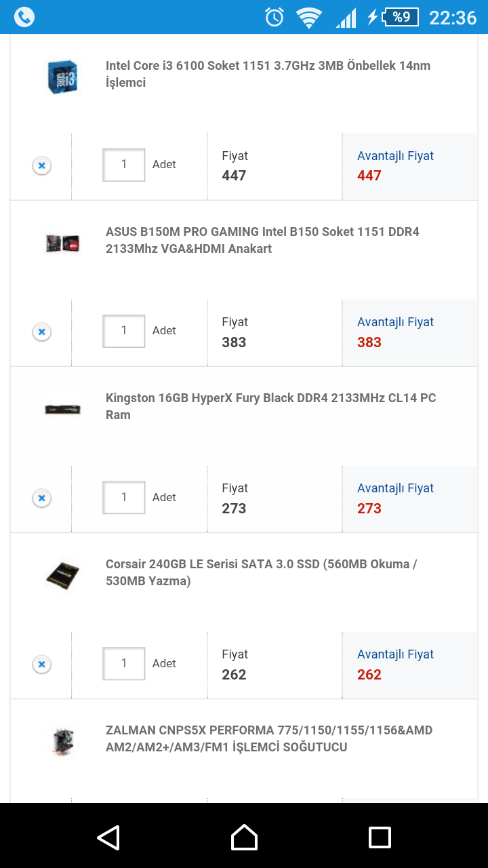Image resolution: width=488 pixels, height=868 pixels.
Task: Tap the ZALMAN cooler product thumbnail
Action: pyautogui.click(x=62, y=741)
